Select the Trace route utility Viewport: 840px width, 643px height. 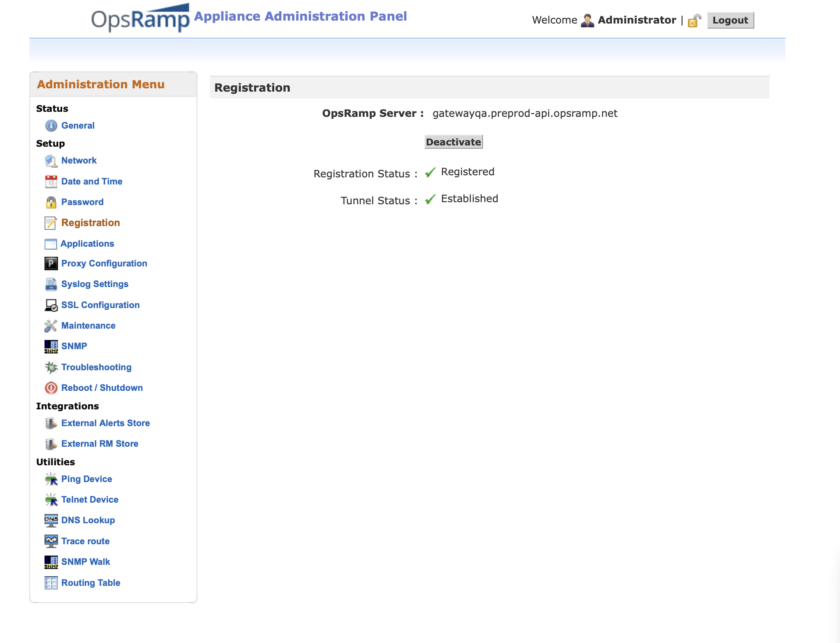click(85, 541)
